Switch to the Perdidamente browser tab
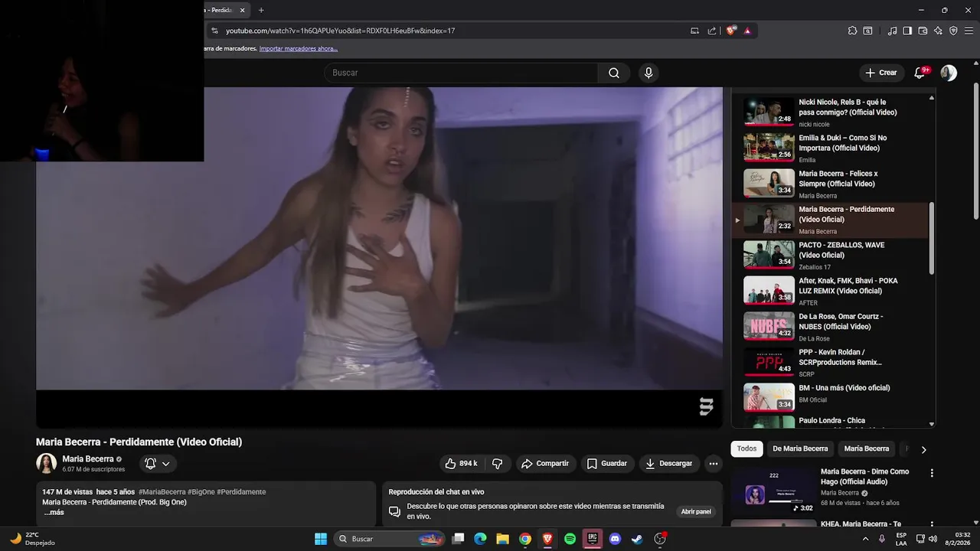 tap(220, 10)
